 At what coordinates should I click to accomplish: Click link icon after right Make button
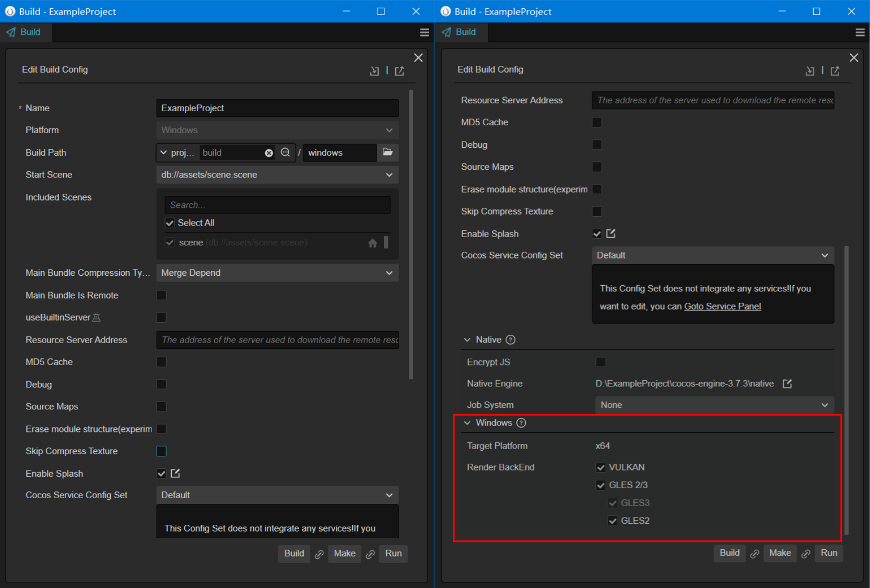pos(806,554)
